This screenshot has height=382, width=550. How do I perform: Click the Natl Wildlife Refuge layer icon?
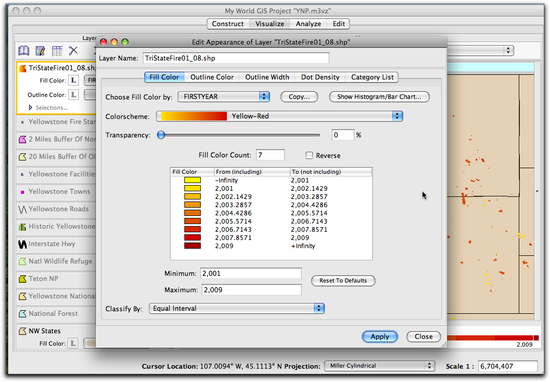tap(22, 261)
